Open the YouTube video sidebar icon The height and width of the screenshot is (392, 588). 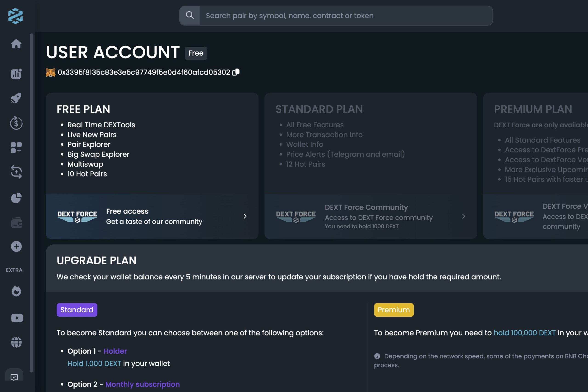[17, 318]
